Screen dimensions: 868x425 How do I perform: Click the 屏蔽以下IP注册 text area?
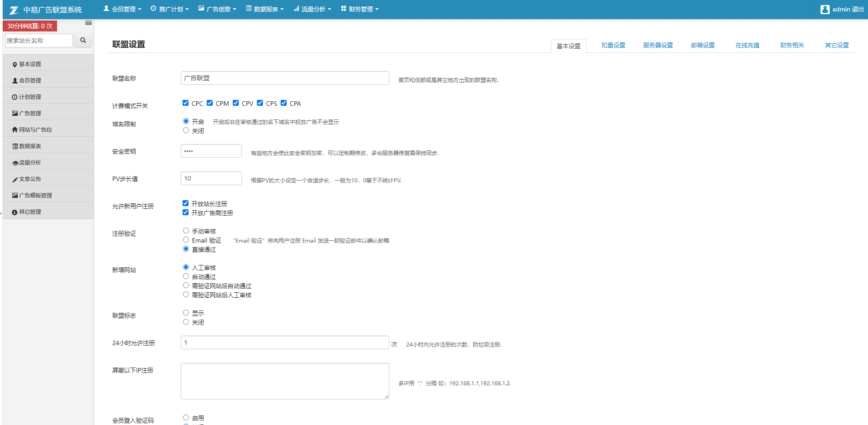click(x=285, y=381)
